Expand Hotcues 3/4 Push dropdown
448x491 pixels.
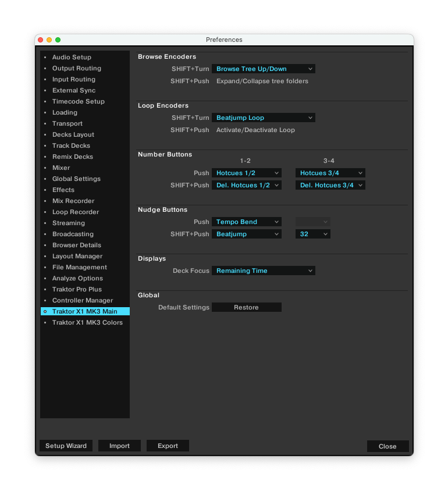(330, 173)
